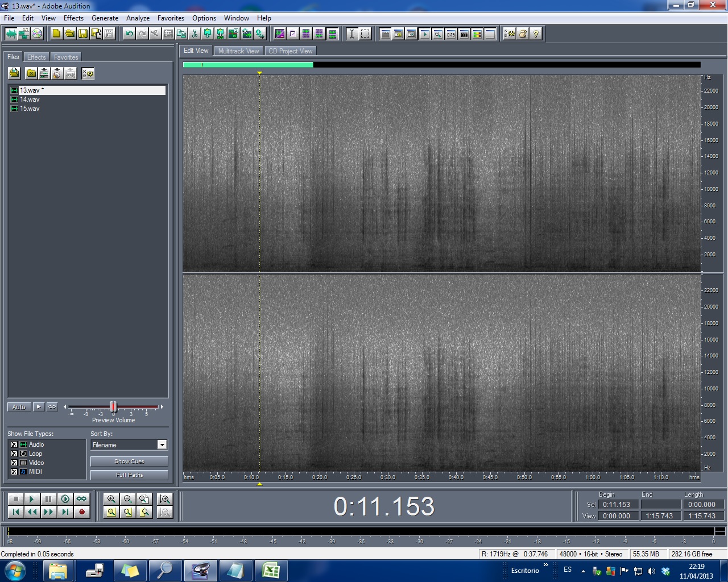Open the Generate menu
The image size is (728, 582).
pos(105,18)
